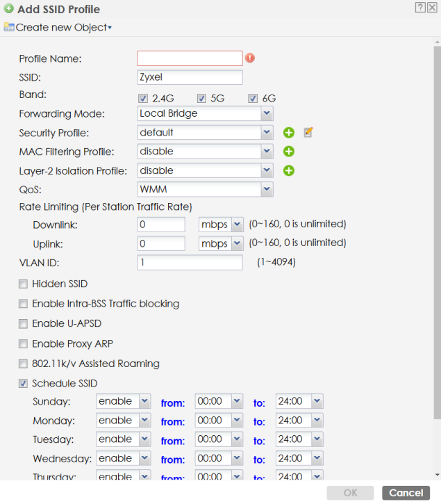Image resolution: width=441 pixels, height=504 pixels.
Task: Close the Add SSID Profile dialog
Action: (x=431, y=8)
